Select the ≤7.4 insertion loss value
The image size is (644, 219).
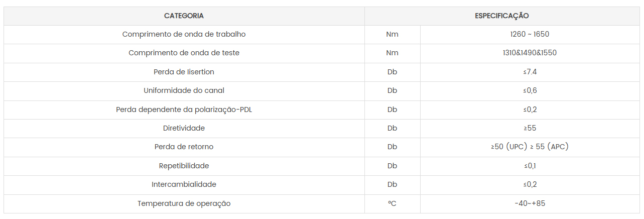click(x=530, y=72)
